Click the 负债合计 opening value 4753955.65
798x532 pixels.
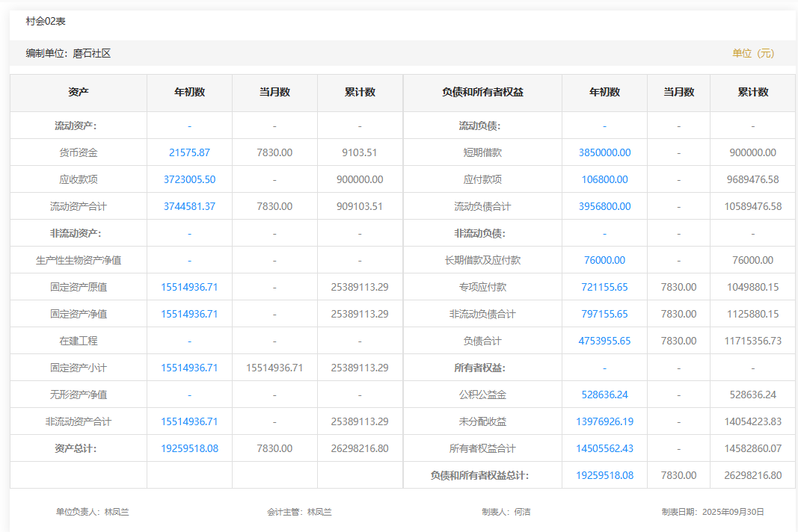[604, 341]
